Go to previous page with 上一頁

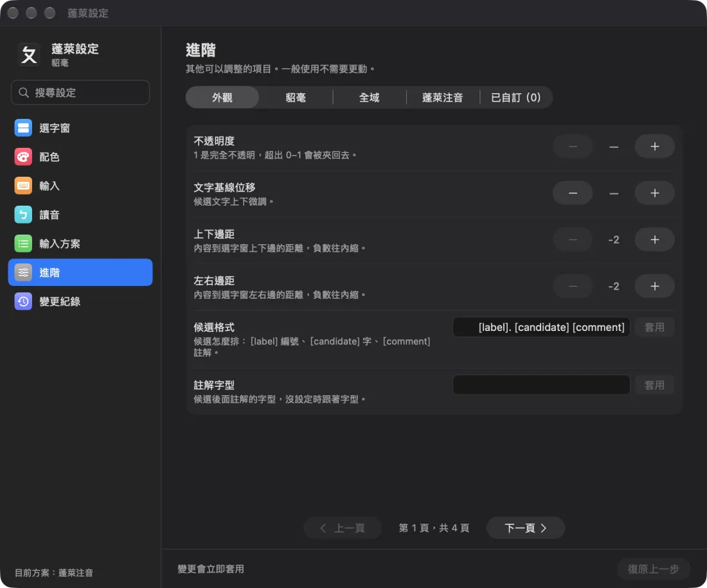[x=343, y=528]
